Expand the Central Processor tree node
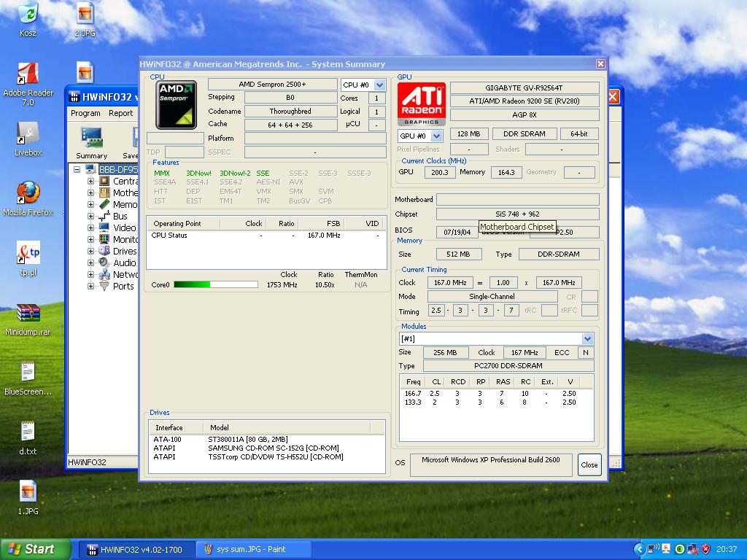 click(x=90, y=181)
